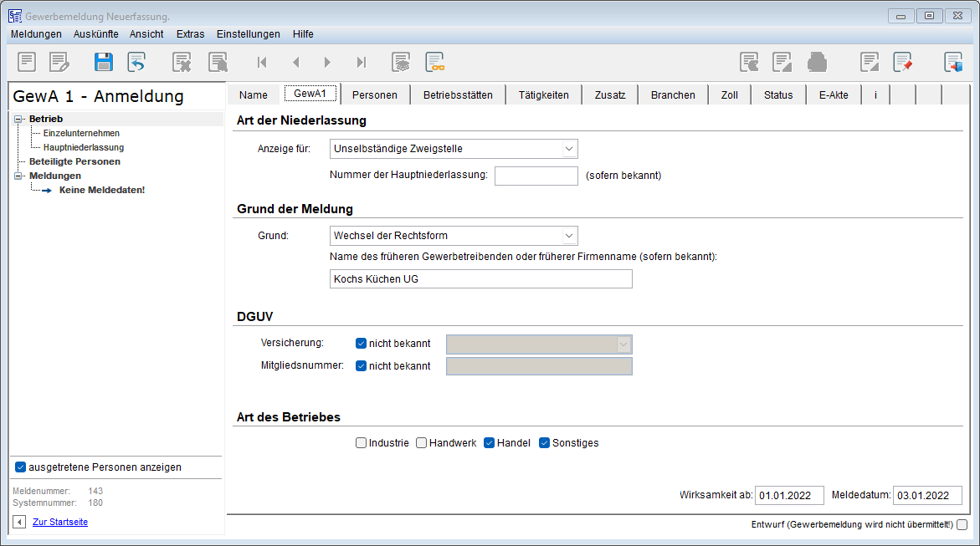Click the document with orange glasses icon

[434, 62]
